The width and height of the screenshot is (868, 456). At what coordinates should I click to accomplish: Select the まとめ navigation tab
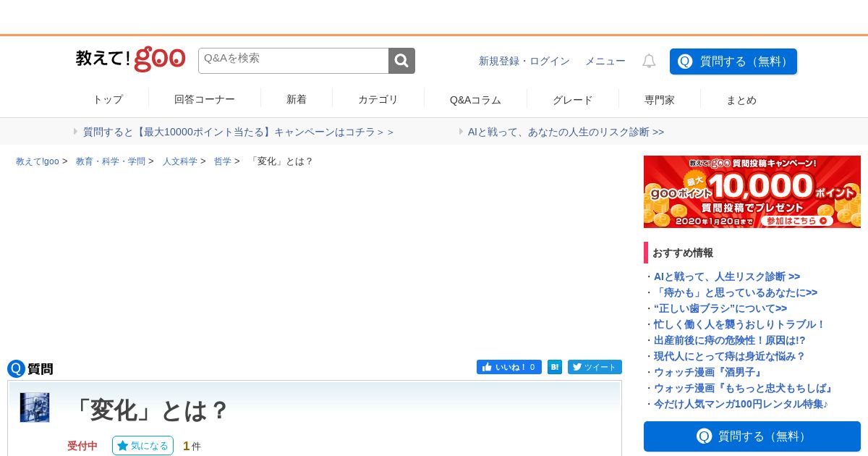[x=741, y=100]
